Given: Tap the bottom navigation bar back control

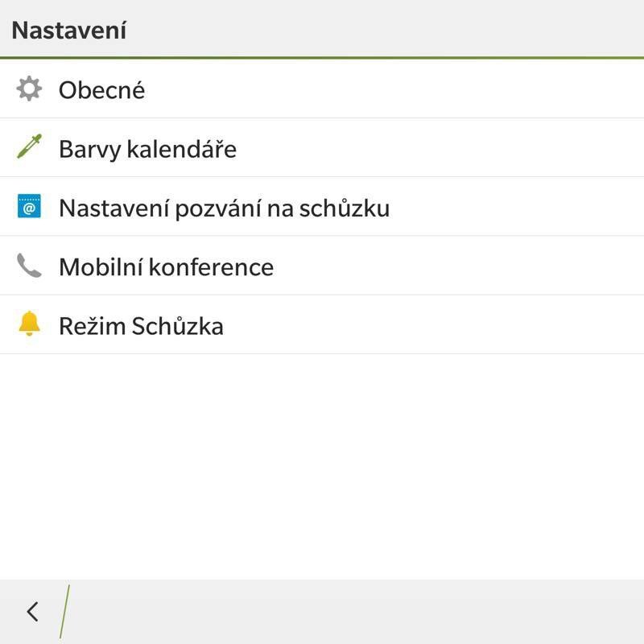Looking at the screenshot, I should tap(32, 612).
